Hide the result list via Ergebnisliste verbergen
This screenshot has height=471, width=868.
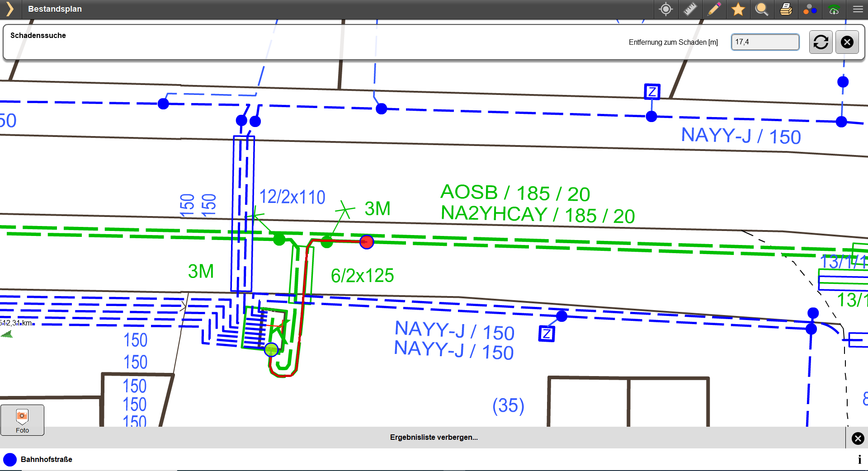pos(434,437)
